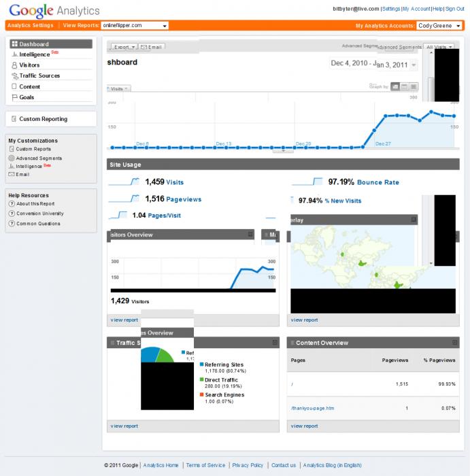Screen dimensions: 470x476
Task: Open /thankyou-page.htm page link
Action: [313, 408]
